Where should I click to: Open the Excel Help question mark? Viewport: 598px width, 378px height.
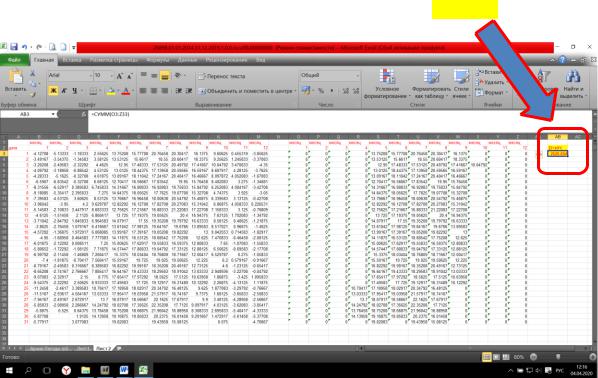click(563, 60)
